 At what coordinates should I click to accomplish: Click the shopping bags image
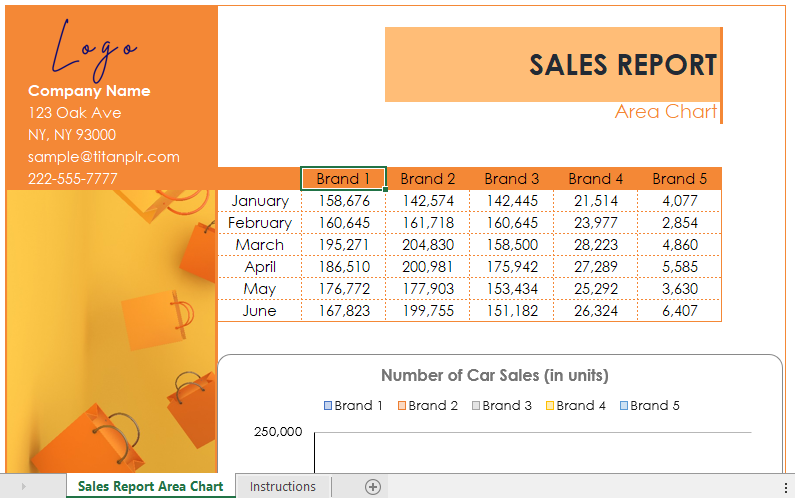(x=112, y=332)
